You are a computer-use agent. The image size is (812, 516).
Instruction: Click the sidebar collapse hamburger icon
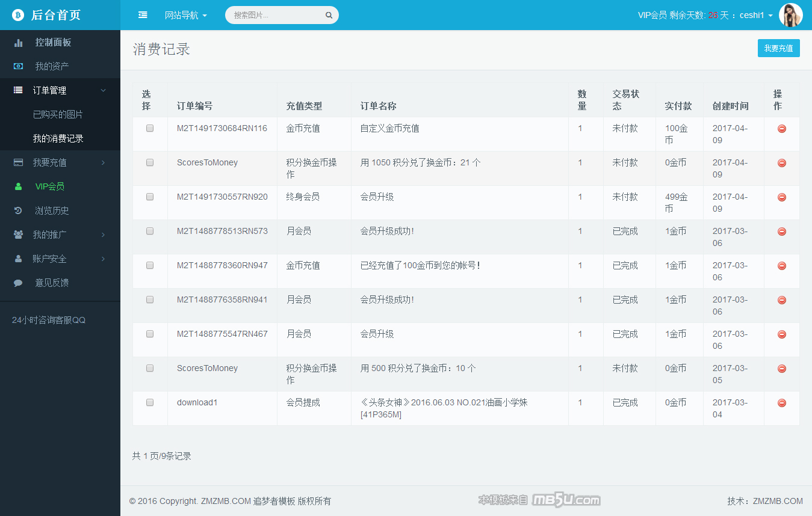[x=143, y=15]
